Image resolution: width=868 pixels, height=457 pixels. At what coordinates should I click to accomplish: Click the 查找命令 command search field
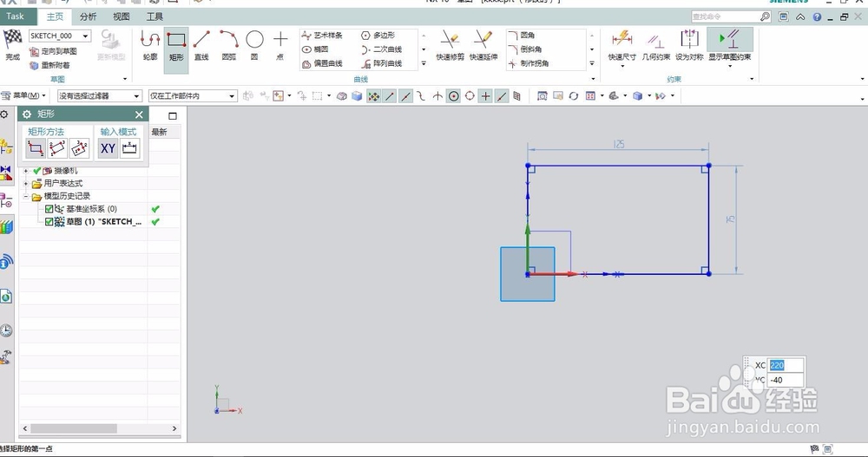(724, 17)
